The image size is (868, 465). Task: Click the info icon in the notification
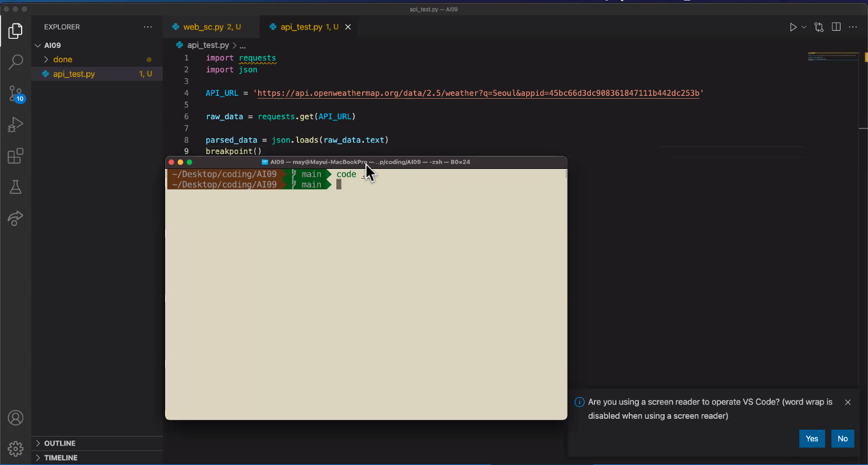[x=579, y=402]
